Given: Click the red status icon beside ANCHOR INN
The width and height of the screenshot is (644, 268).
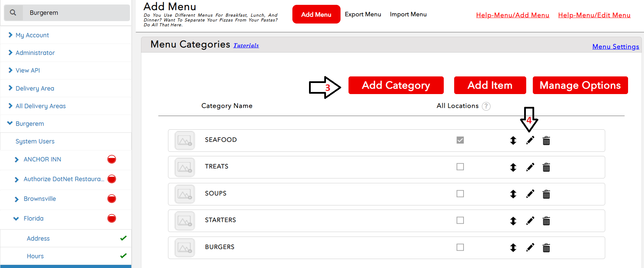Looking at the screenshot, I should [x=112, y=159].
